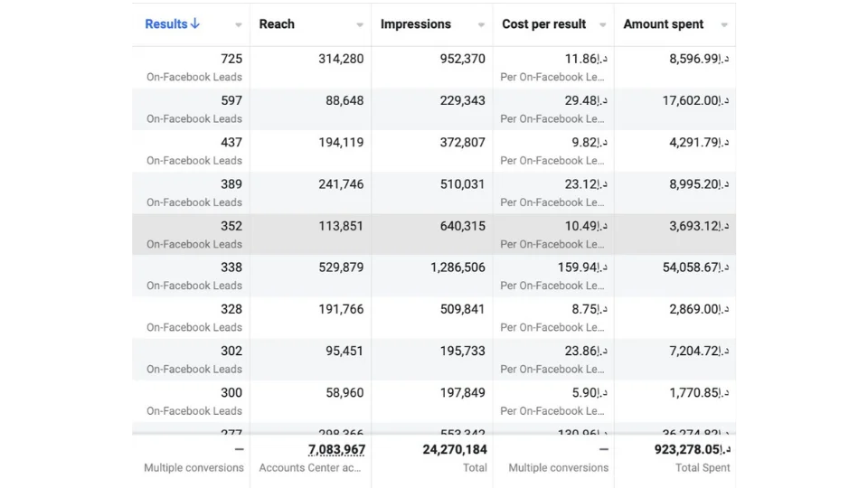Click the Accounts Center ac... footer label
This screenshot has width=868, height=488.
click(x=310, y=468)
